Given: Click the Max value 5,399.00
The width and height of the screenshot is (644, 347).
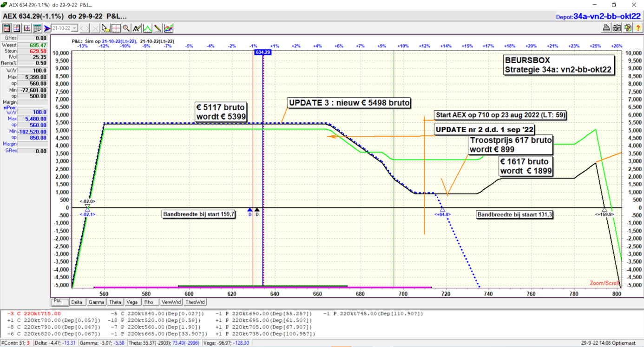Looking at the screenshot, I should [33, 77].
